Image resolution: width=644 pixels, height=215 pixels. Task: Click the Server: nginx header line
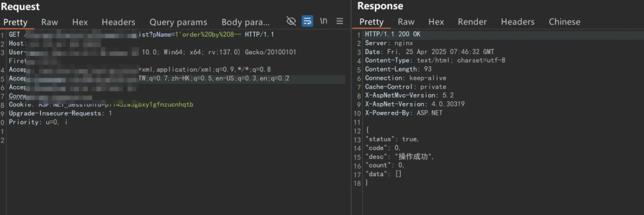[389, 43]
